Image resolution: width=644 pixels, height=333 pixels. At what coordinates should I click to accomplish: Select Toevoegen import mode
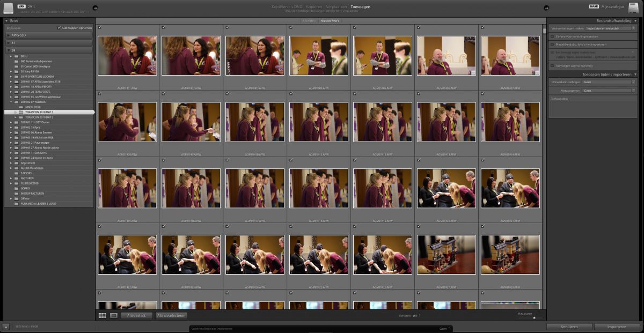coord(360,7)
